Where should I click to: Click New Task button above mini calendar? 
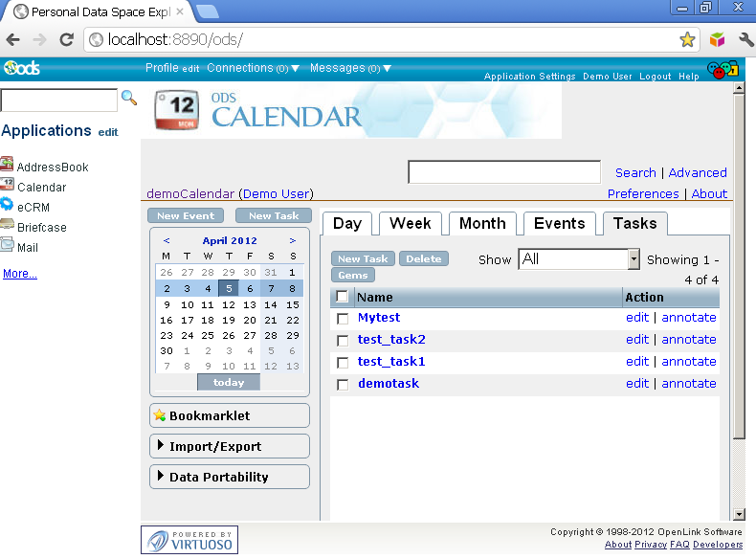(274, 215)
